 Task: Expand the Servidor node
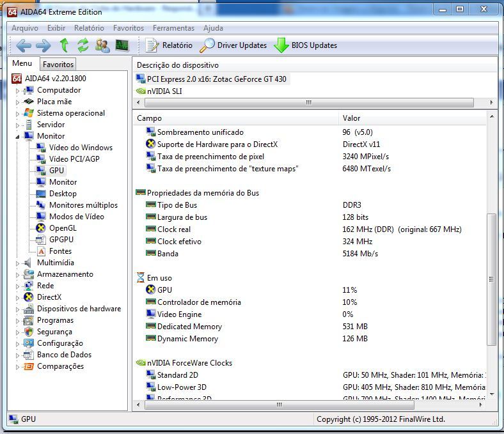pos(18,125)
